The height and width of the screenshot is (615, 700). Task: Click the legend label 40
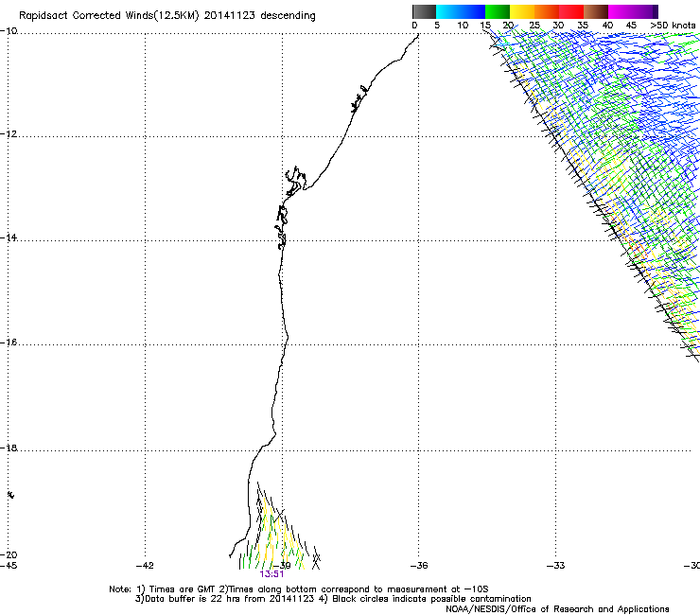(x=607, y=26)
